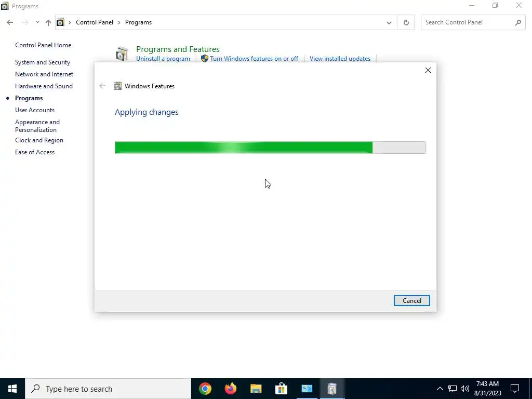Click the address bar Control Panel icon
Image resolution: width=532 pixels, height=399 pixels.
point(60,22)
